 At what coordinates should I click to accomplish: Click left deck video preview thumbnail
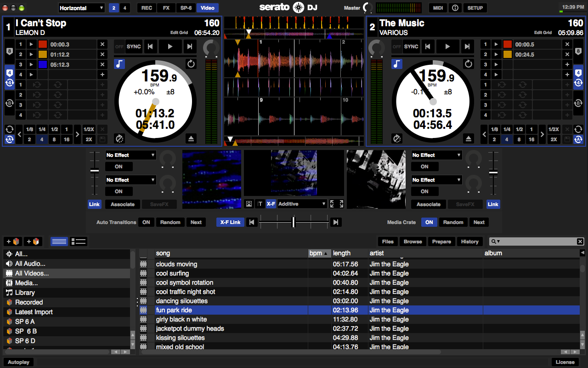point(212,179)
